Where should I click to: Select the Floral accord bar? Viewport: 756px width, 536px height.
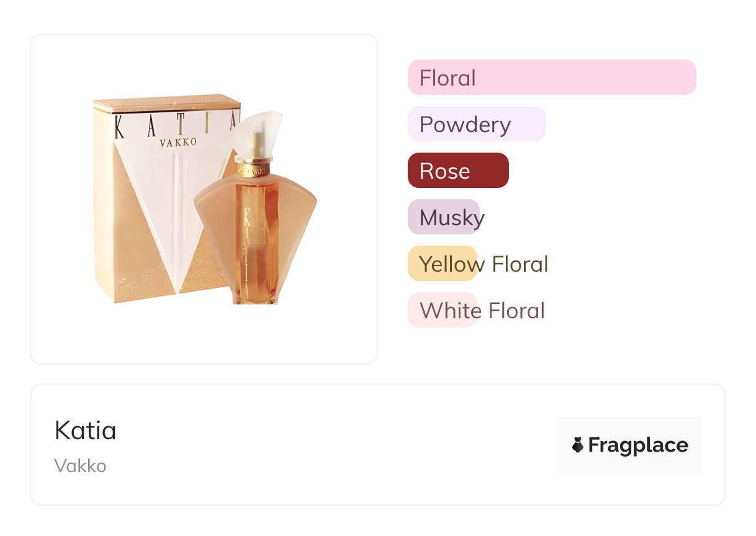[551, 78]
